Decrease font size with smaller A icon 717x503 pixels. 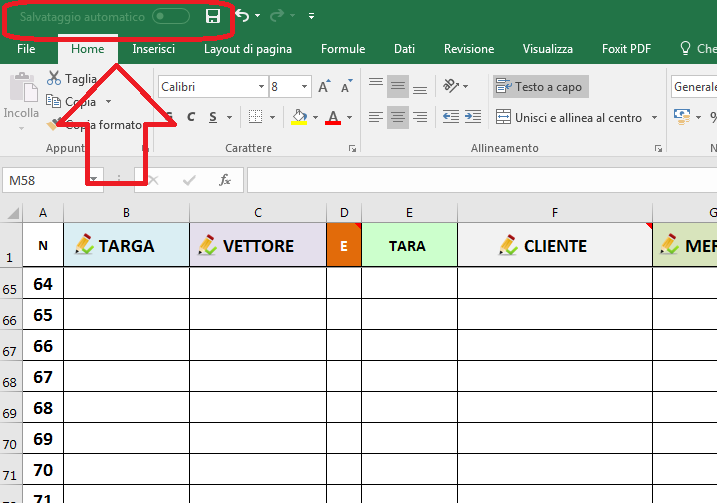point(347,86)
